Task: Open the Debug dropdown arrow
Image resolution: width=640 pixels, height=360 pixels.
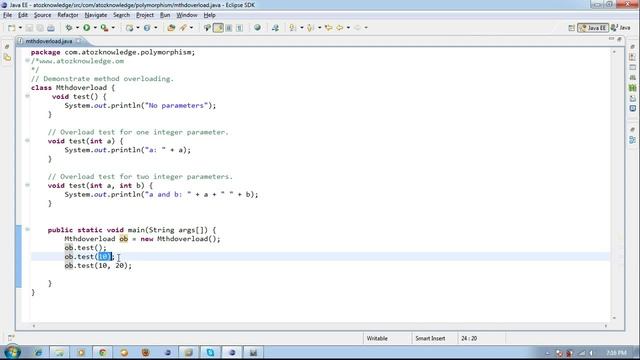Action: pyautogui.click(x=77, y=28)
